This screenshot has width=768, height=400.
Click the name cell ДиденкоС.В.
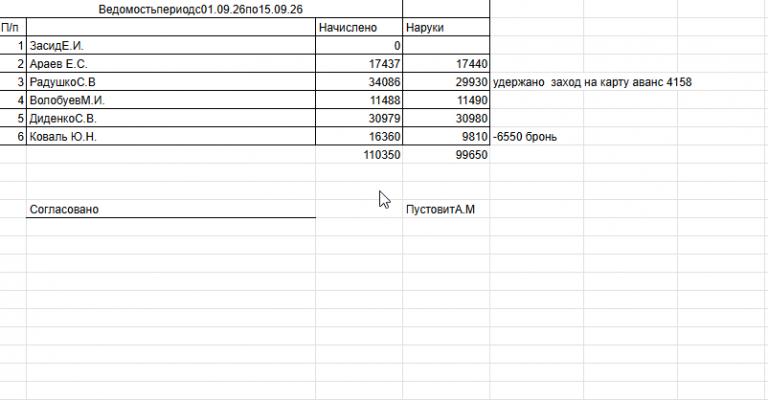(171, 118)
